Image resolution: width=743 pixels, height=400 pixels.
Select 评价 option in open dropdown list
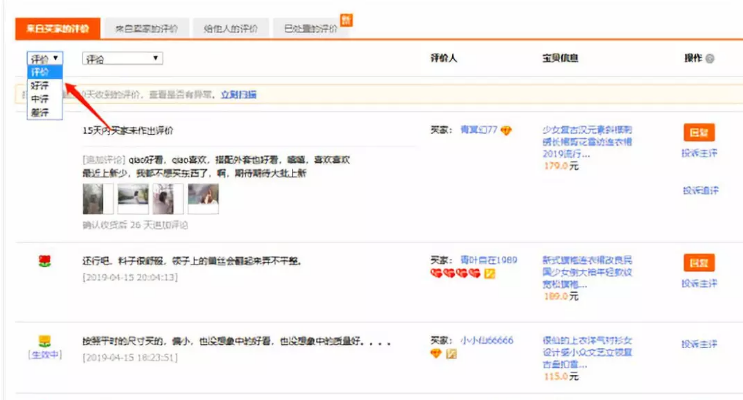pyautogui.click(x=45, y=72)
